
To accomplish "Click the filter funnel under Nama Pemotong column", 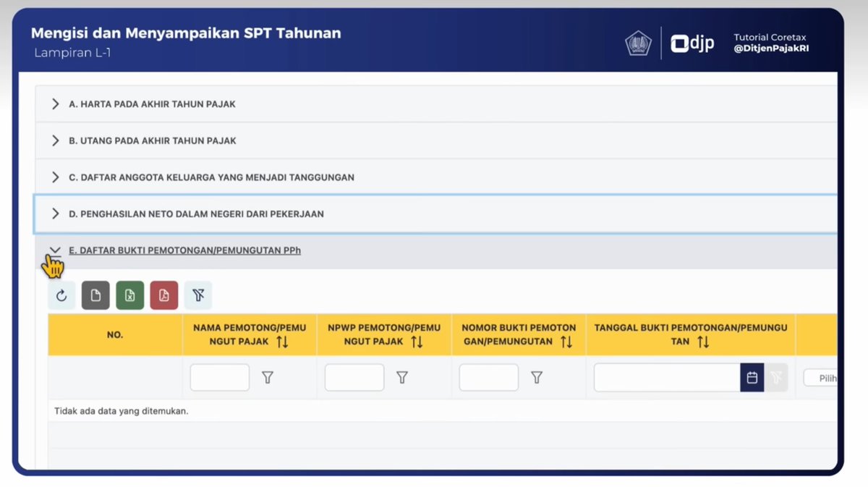I will pos(268,377).
